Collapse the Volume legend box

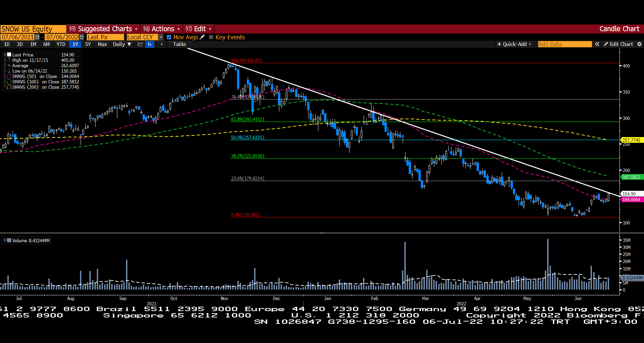click(5, 240)
